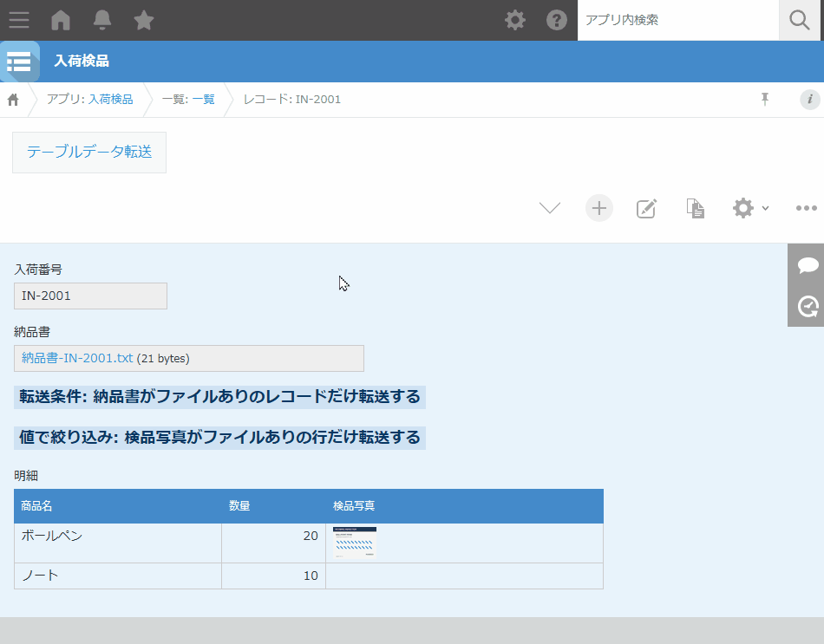
Task: Open the 入荷検品 breadcrumb link
Action: coord(110,100)
